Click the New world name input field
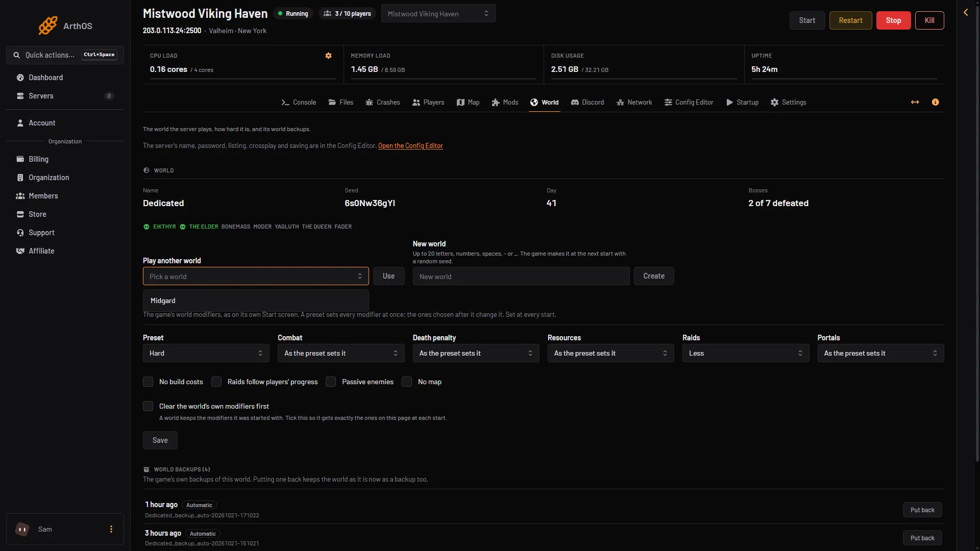This screenshot has height=551, width=980. pyautogui.click(x=521, y=277)
